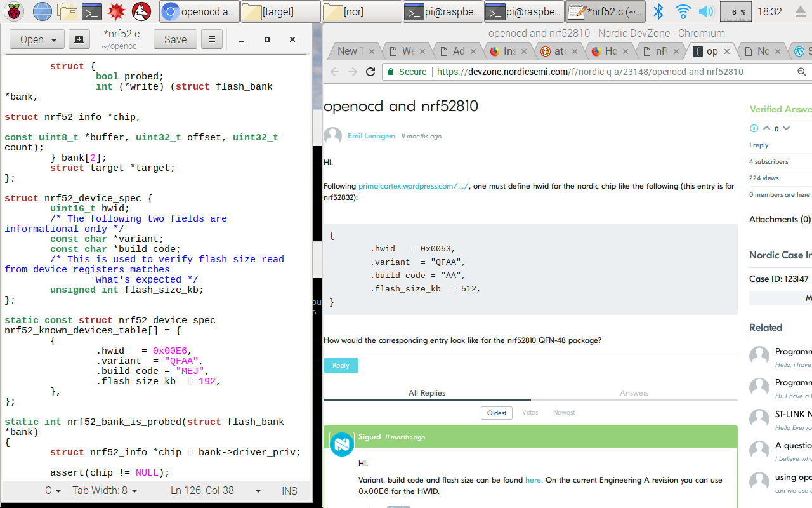Viewport: 812px width, 508px height.
Task: Sort replies by Newest
Action: tap(564, 413)
